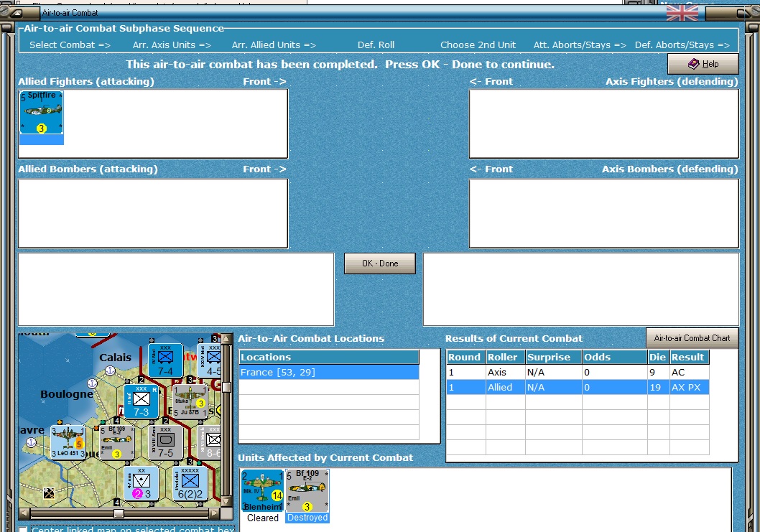Screen dimensions: 760x532
Task: Click Arr. Allied Units subphase step
Action: (x=274, y=45)
